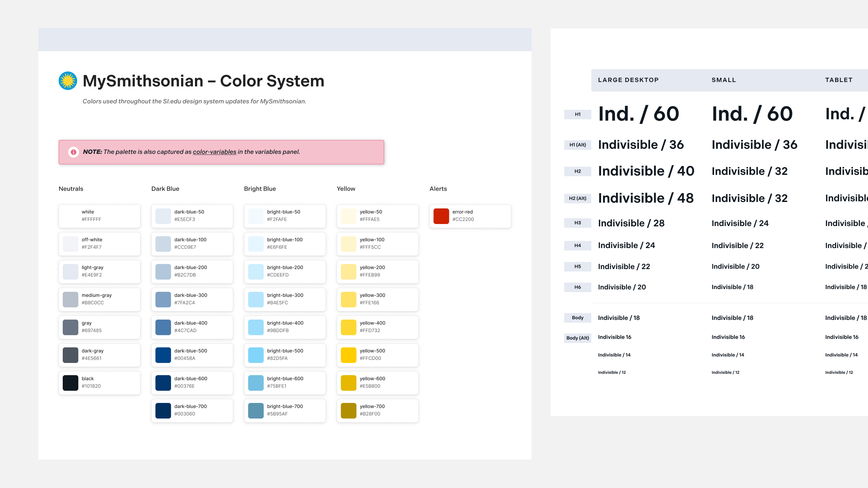
Task: Click the medium-gray color card
Action: point(99,299)
